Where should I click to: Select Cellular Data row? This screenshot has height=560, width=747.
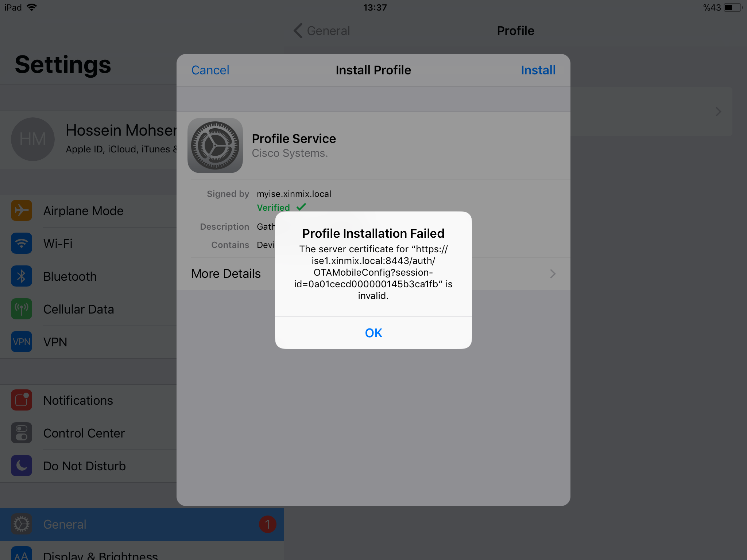88,309
